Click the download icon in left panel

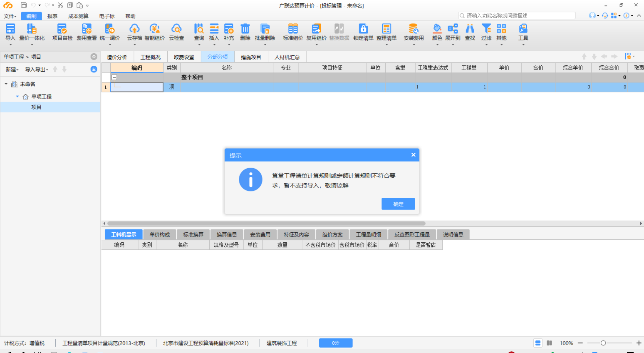pyautogui.click(x=94, y=69)
